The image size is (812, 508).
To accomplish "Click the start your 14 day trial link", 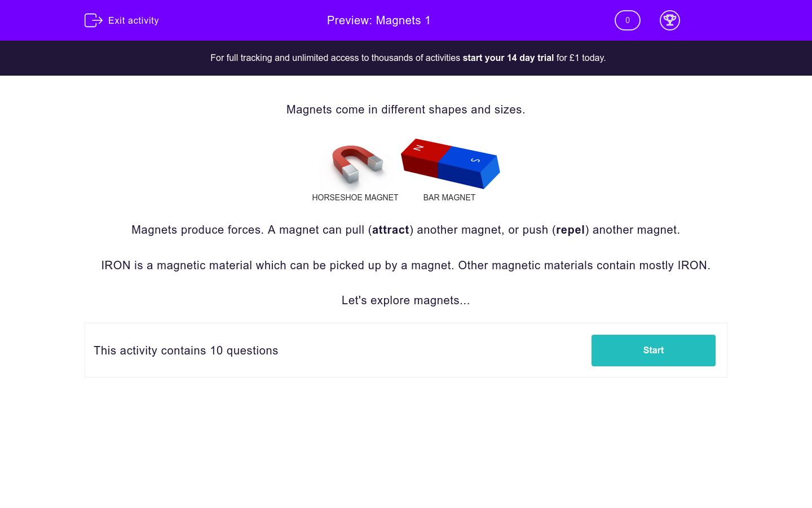I will tap(507, 58).
